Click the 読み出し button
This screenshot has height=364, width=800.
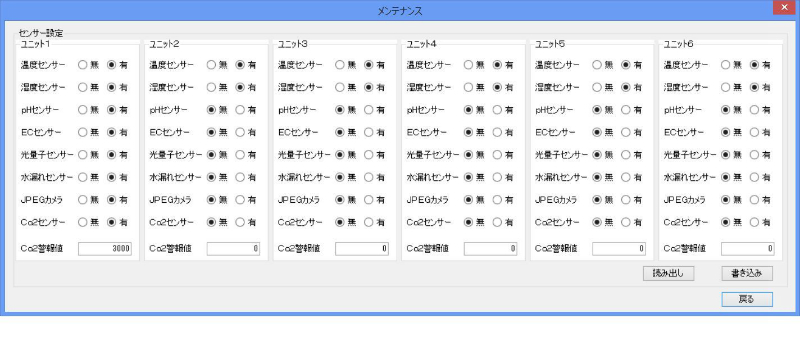[x=668, y=274]
